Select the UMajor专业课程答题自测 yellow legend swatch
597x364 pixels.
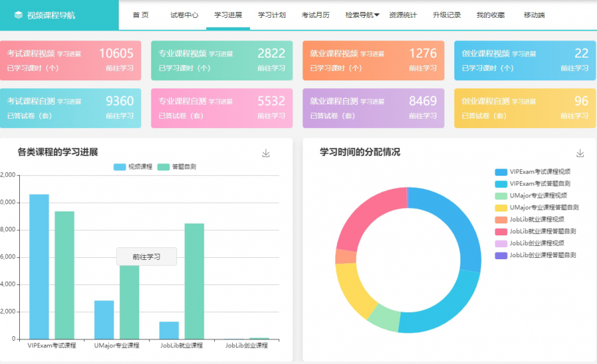(x=501, y=208)
